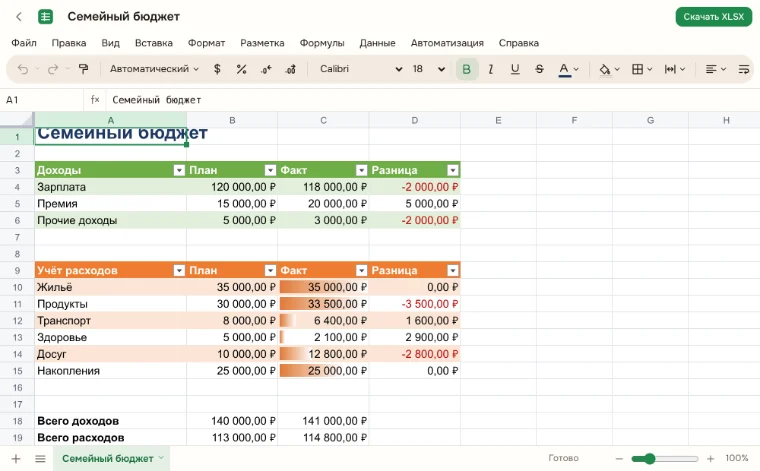
Task: Zoom in with plus button
Action: [711, 458]
